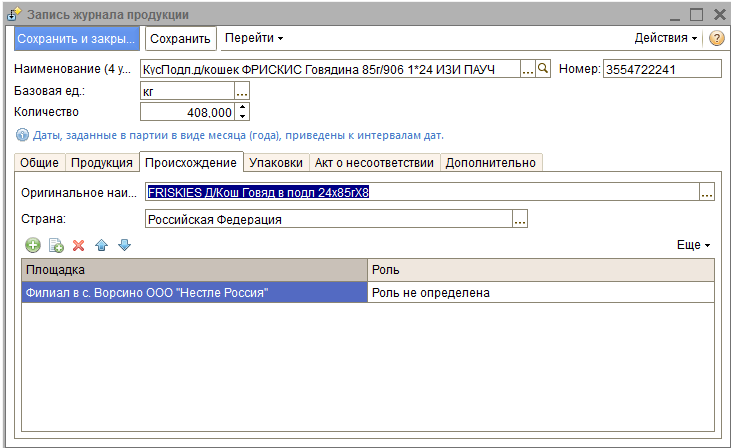Close the Запись журнала продукции window

coord(720,14)
